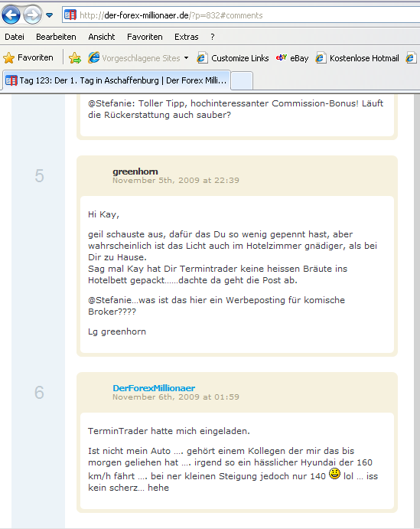Add page to favorites bar icon
420x529 pixels.
click(75, 58)
